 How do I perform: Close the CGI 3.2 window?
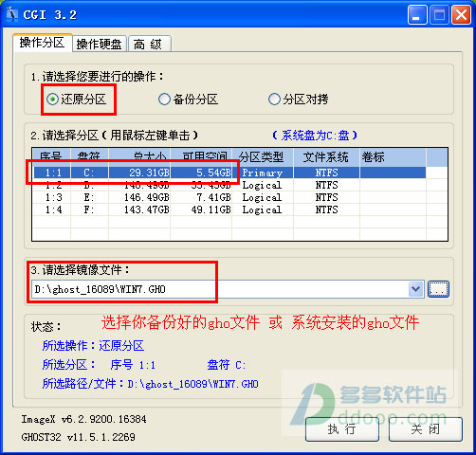click(x=461, y=15)
